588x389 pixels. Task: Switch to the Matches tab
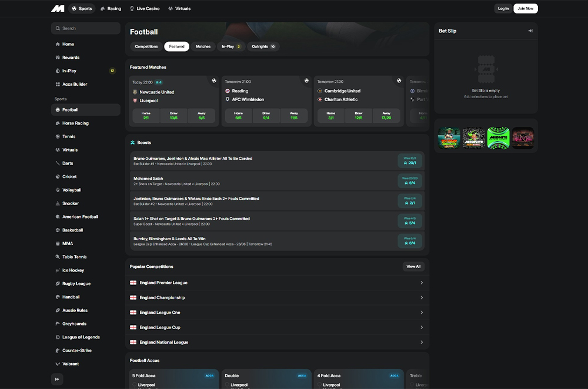(x=203, y=46)
